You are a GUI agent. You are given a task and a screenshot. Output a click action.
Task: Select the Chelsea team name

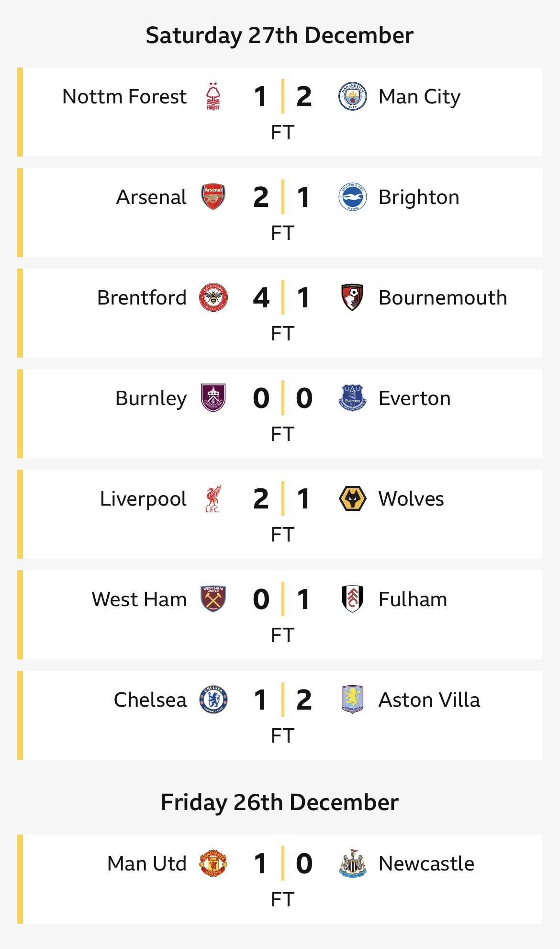pyautogui.click(x=150, y=700)
